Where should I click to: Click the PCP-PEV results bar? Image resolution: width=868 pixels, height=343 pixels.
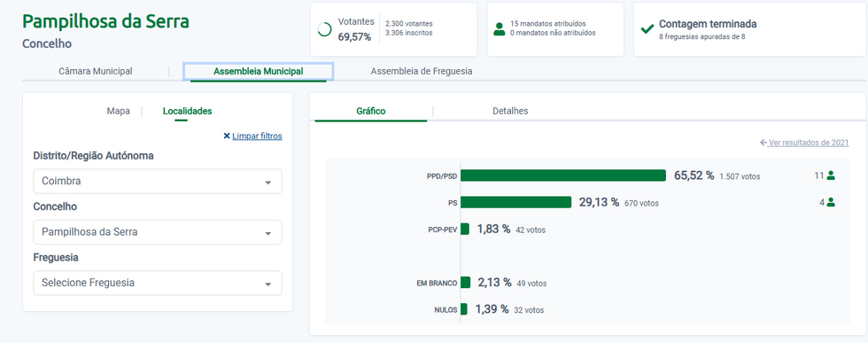click(465, 229)
